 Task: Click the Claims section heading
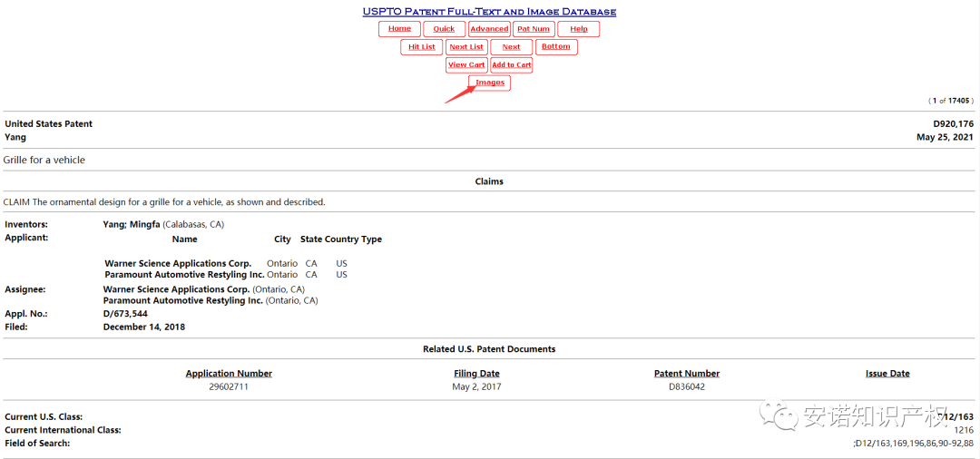489,181
